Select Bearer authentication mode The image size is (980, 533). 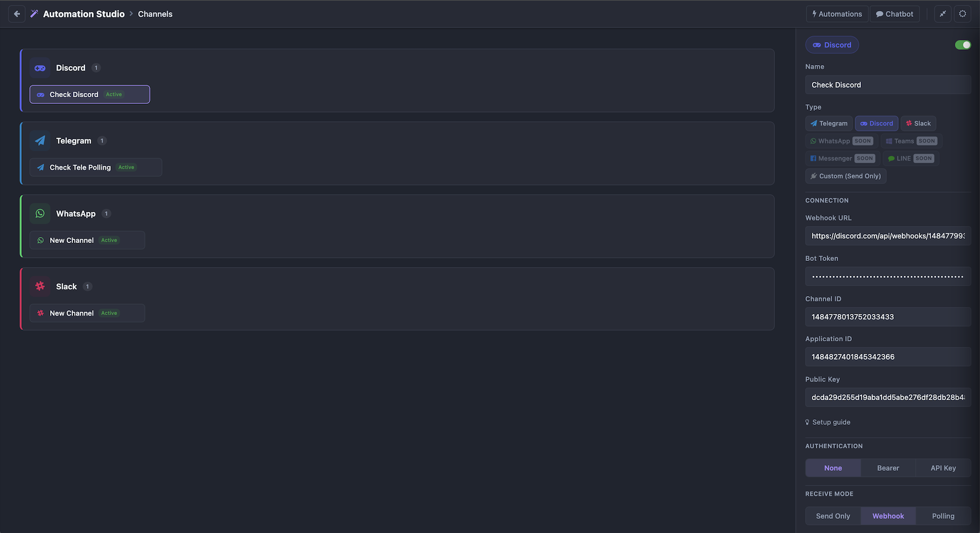coord(888,467)
